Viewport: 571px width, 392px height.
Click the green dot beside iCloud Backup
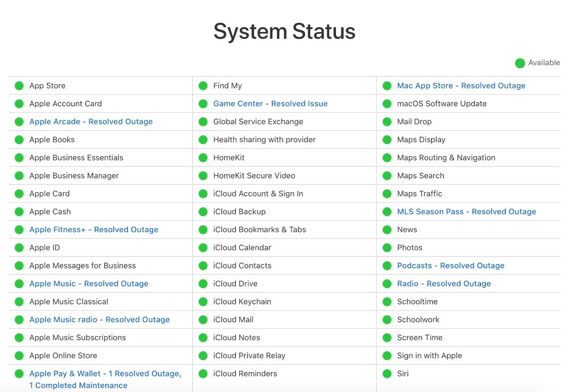[x=203, y=212]
